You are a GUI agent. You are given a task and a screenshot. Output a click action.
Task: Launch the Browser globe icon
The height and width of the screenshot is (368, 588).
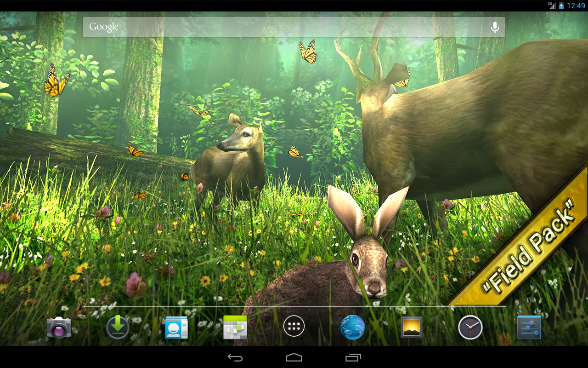[353, 328]
